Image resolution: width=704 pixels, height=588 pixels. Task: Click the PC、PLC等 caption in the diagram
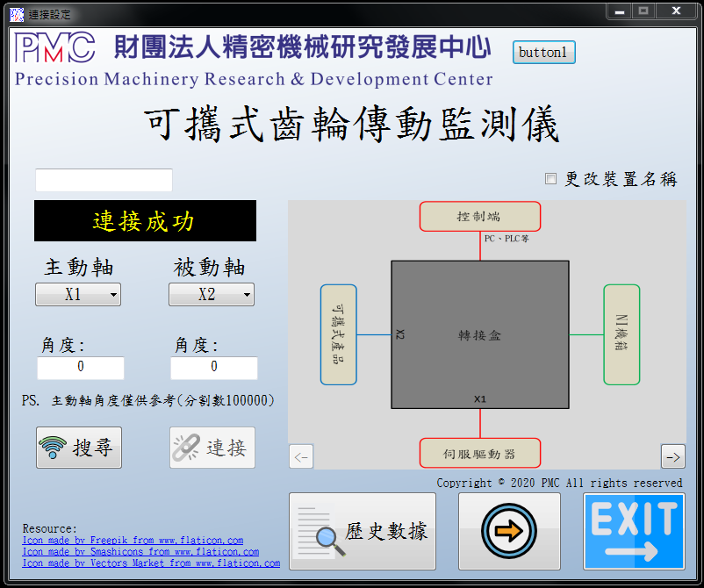(506, 239)
